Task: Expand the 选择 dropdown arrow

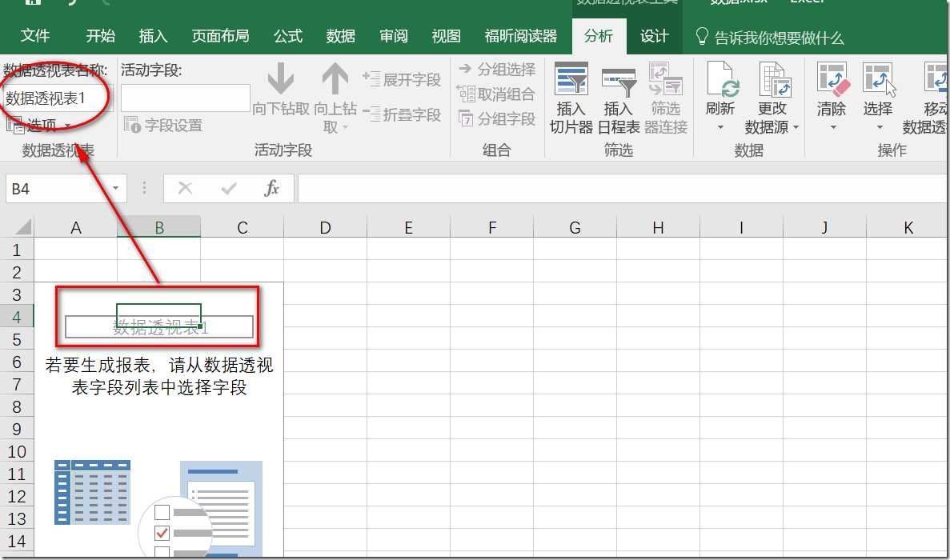Action: coord(880,128)
